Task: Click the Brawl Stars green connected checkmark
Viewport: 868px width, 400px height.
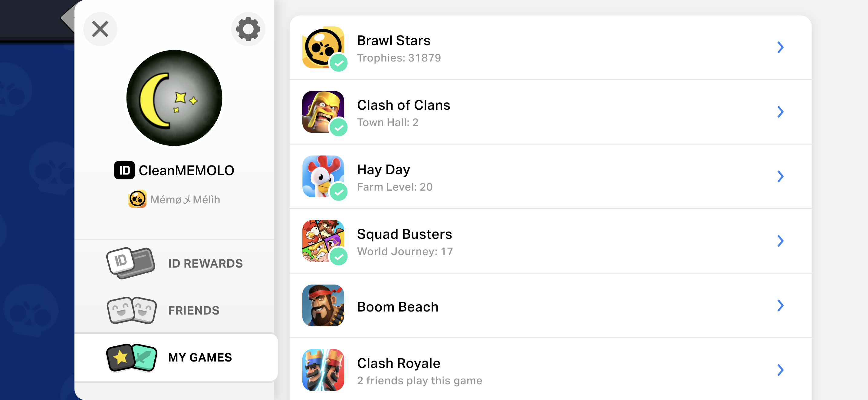Action: 339,63
